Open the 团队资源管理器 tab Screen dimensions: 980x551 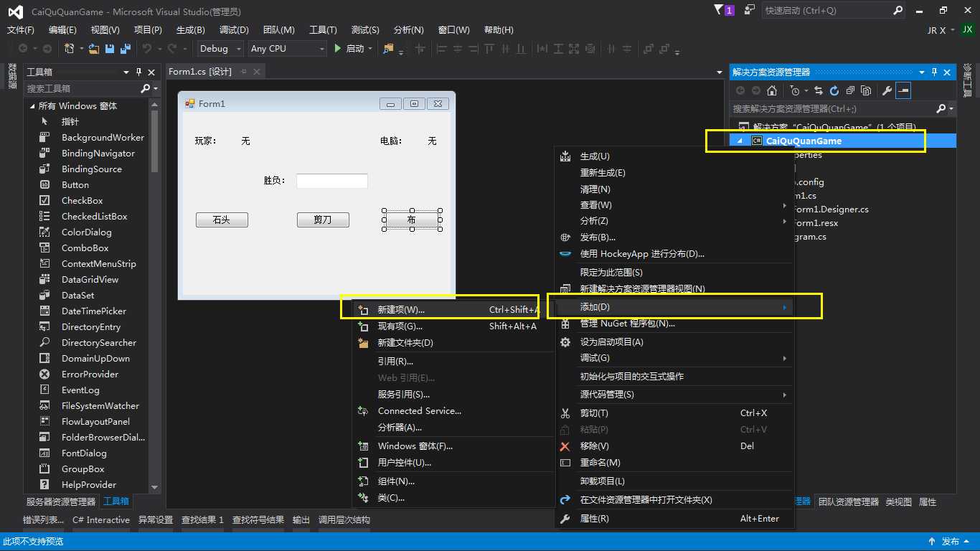tap(848, 501)
